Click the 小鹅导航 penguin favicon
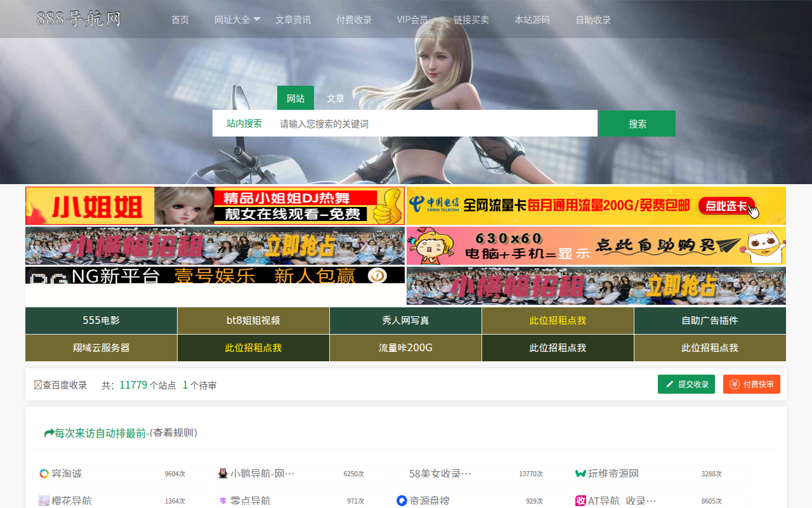Viewport: 812px width, 508px height. click(x=223, y=474)
